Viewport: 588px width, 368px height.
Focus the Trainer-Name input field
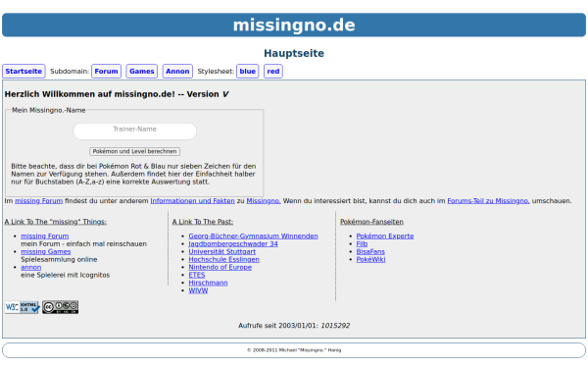tap(134, 131)
